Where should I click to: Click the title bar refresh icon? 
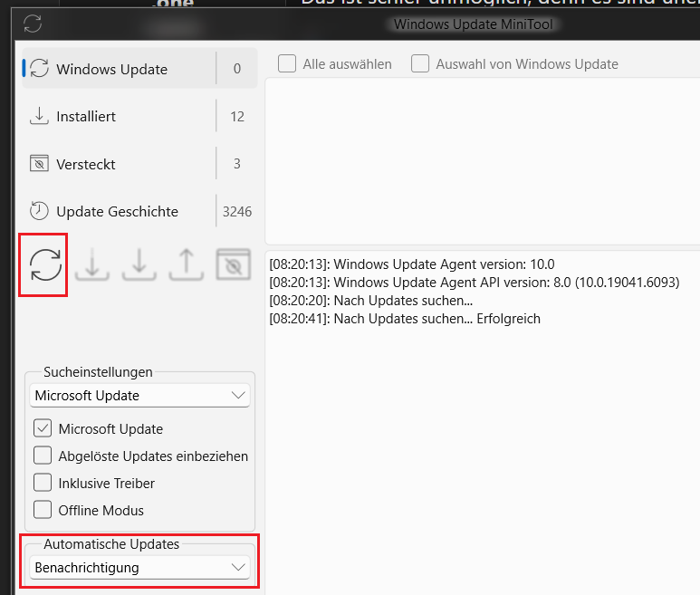pyautogui.click(x=33, y=24)
